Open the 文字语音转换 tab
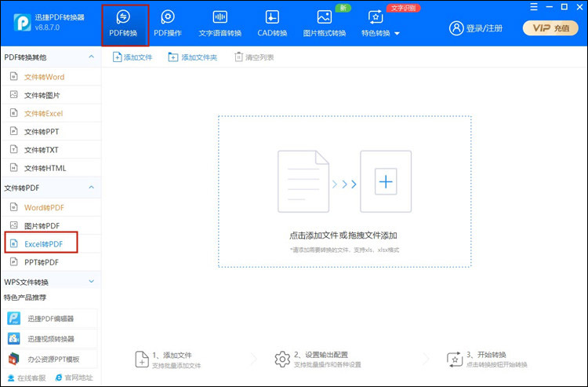Viewport: 588px width, 387px height. [x=220, y=25]
